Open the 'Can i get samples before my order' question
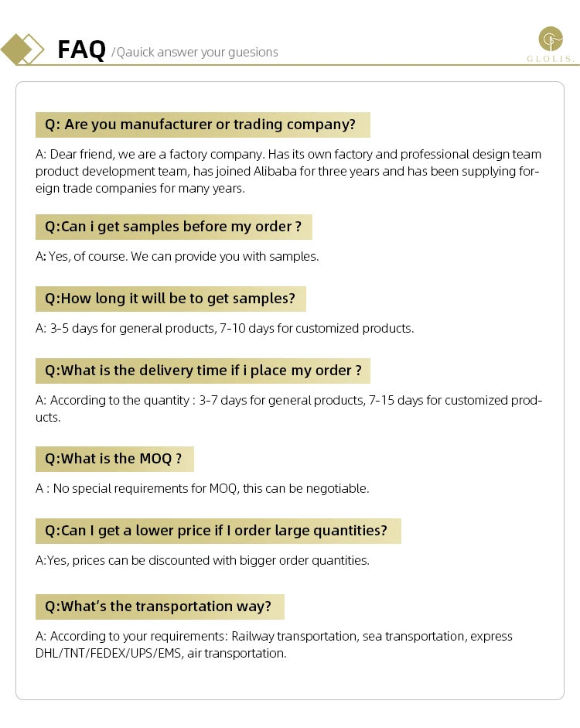 pyautogui.click(x=173, y=227)
